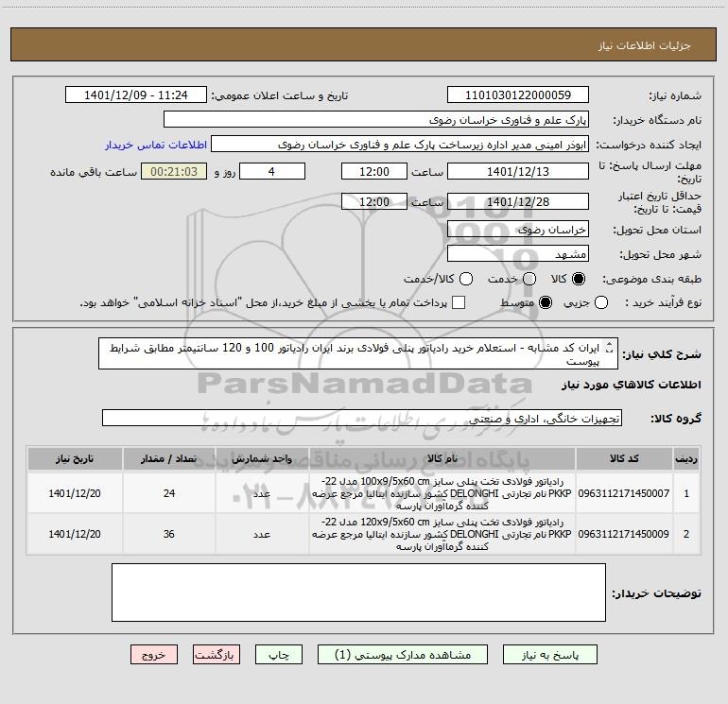Click the واحد شمارش column header
The width and height of the screenshot is (728, 704).
pyautogui.click(x=262, y=458)
